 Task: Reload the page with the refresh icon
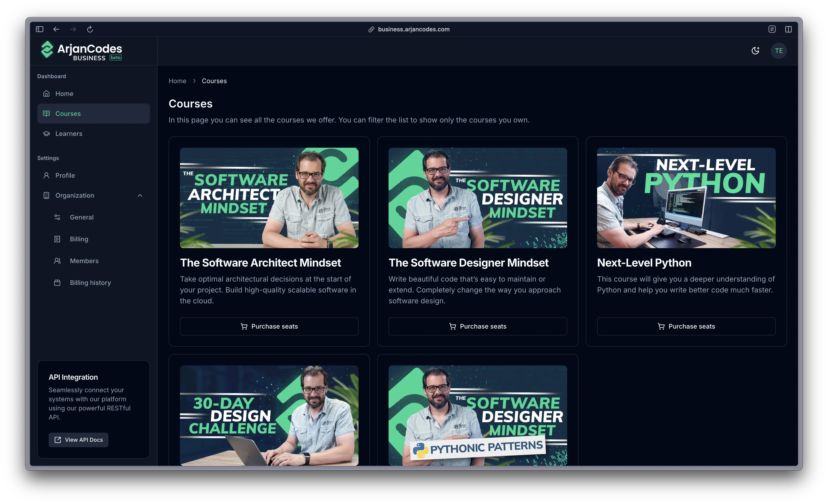tap(90, 29)
